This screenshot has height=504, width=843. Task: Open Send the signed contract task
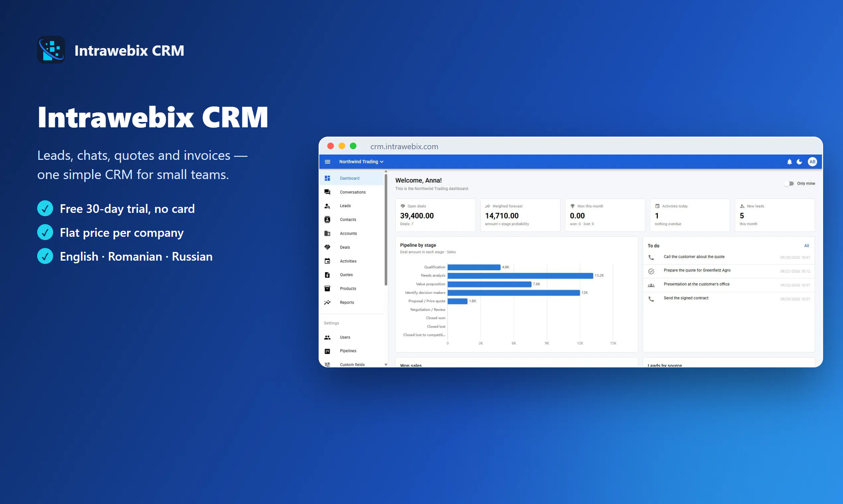point(728,299)
